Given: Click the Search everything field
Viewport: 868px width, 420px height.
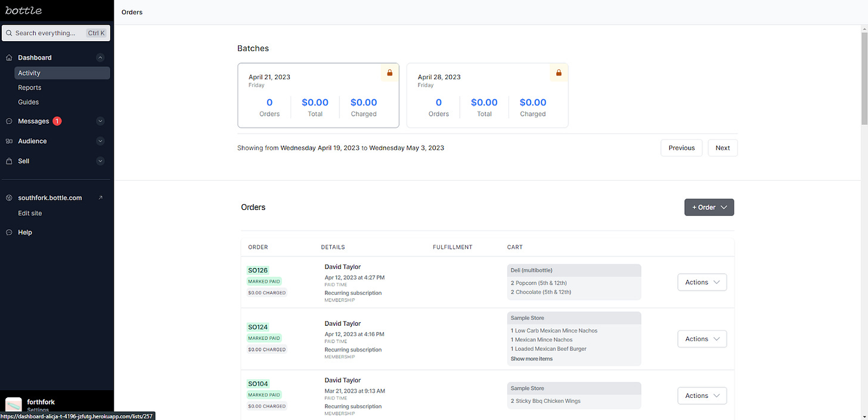Looking at the screenshot, I should point(56,33).
